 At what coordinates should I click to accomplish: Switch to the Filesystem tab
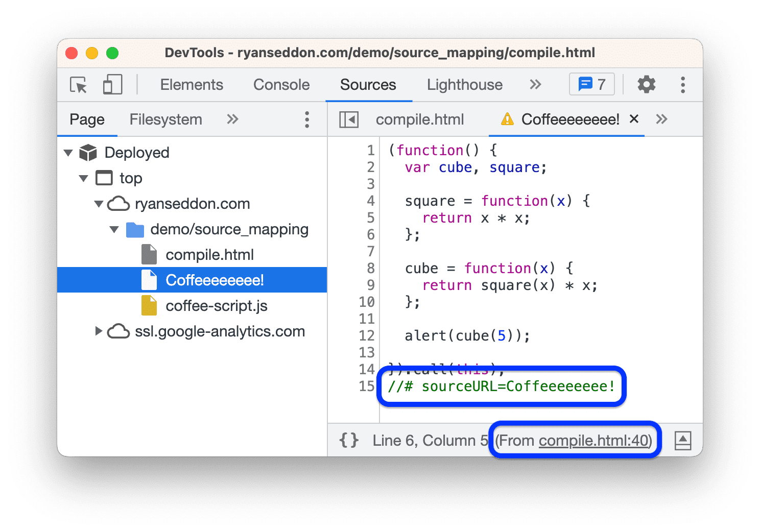coord(165,119)
